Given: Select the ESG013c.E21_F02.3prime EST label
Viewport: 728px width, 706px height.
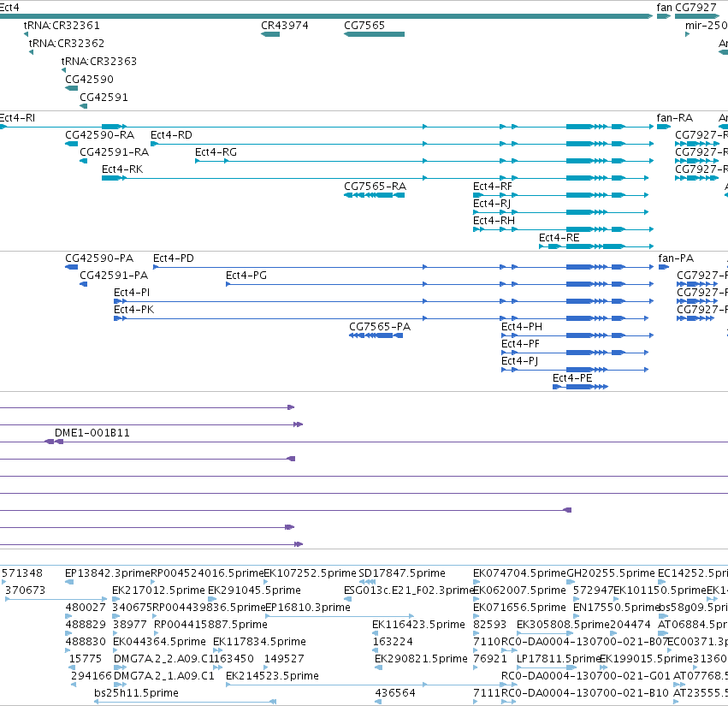Looking at the screenshot, I should [x=409, y=590].
